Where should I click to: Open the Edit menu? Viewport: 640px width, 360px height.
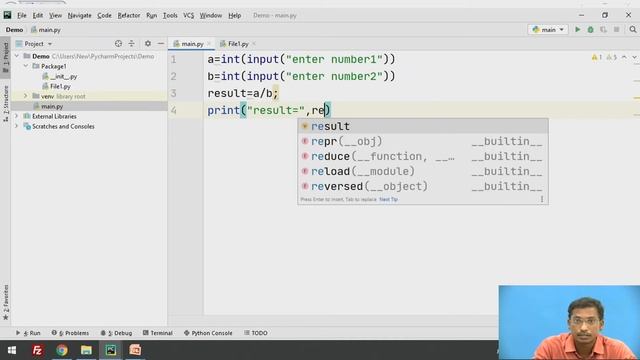pos(38,16)
